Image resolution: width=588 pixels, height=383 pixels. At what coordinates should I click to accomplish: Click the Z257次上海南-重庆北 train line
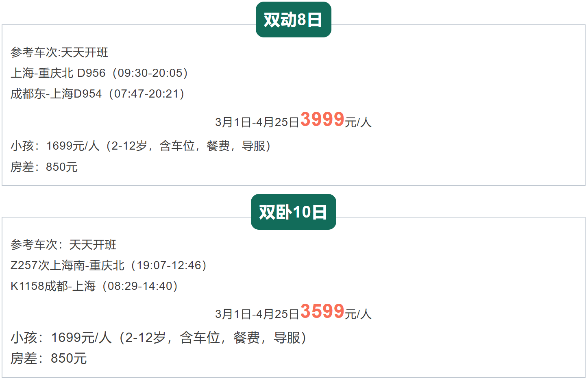click(109, 265)
